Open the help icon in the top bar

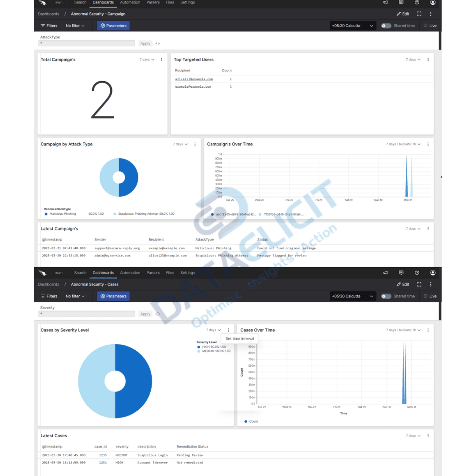tap(416, 3)
